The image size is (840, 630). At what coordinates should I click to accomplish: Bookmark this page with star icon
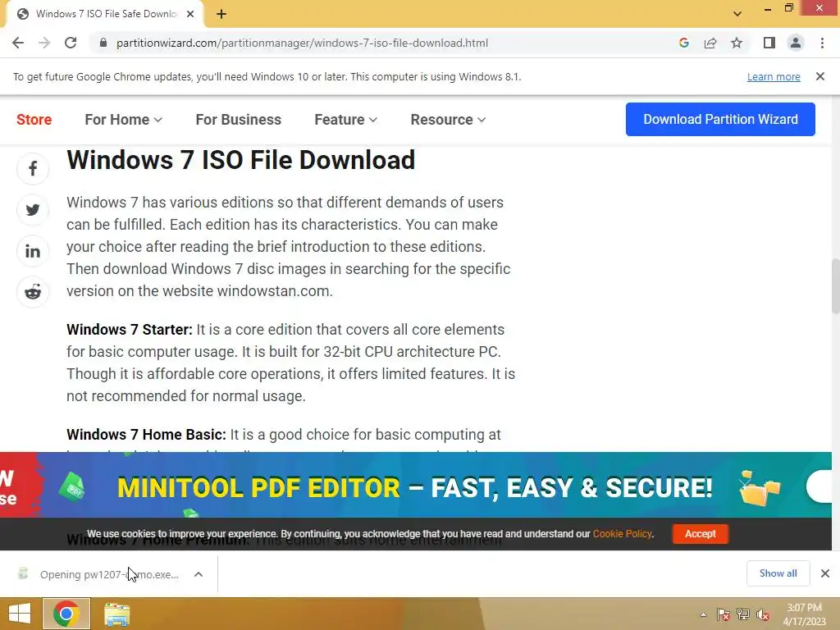point(737,43)
